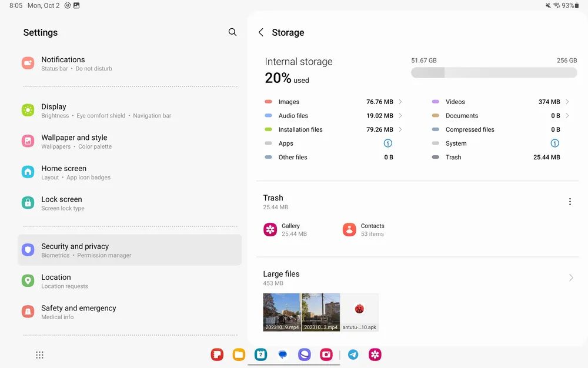
Task: Tap the Videos storage row label
Action: 455,102
